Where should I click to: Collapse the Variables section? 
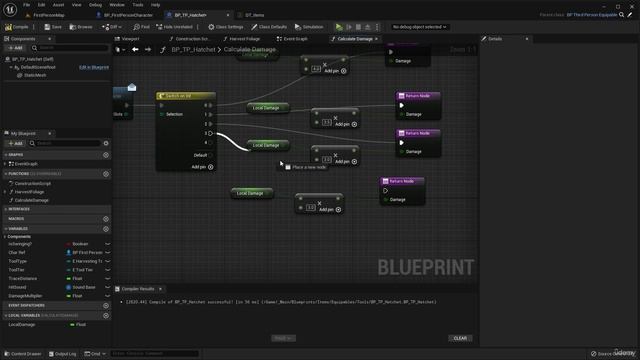[6, 229]
